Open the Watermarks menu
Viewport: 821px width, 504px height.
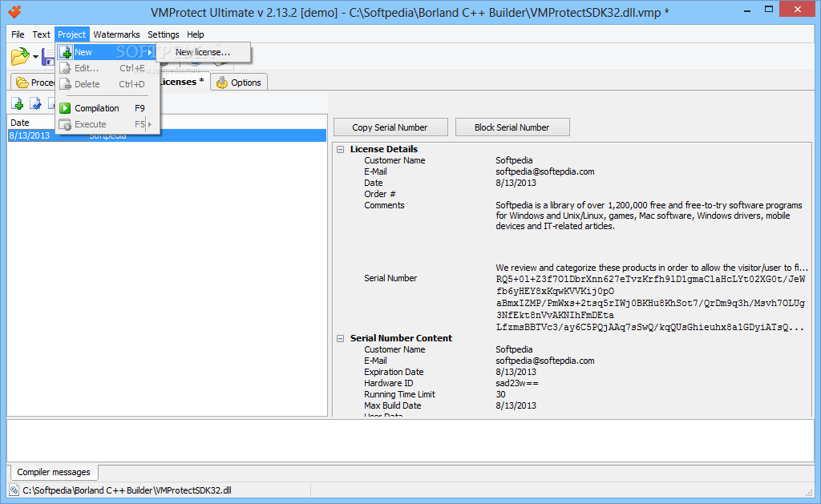(x=116, y=34)
